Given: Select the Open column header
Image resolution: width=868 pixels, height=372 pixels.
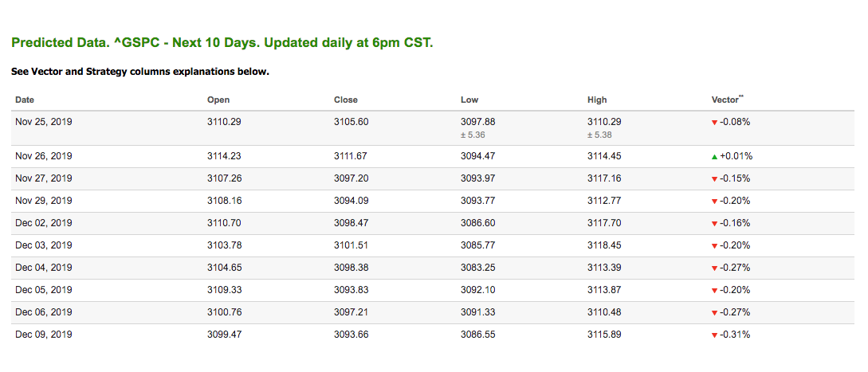Looking at the screenshot, I should pos(218,100).
